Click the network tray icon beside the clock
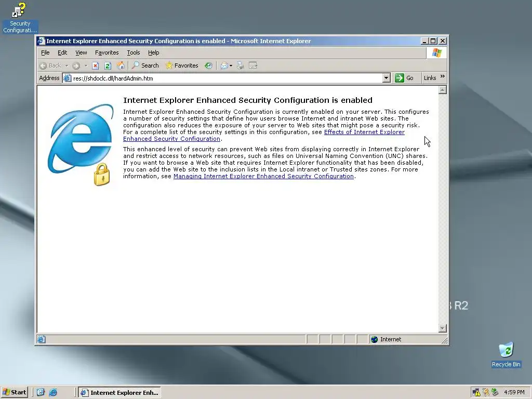Viewport: 532px width, 399px height. click(495, 393)
